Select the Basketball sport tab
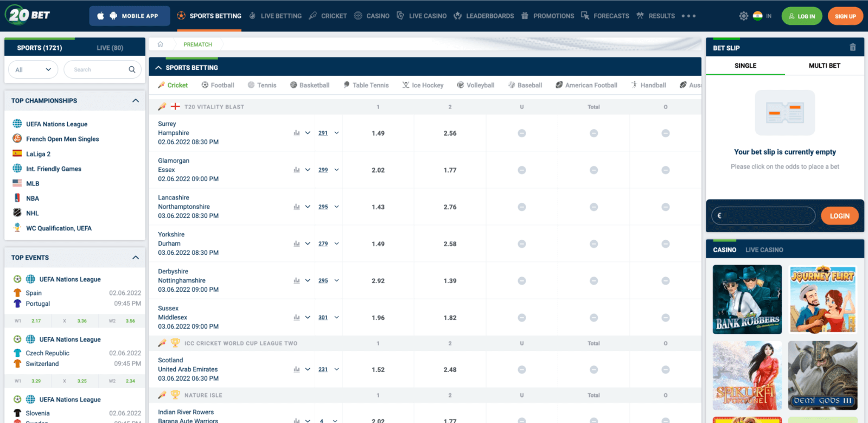This screenshot has height=423, width=868. coord(310,85)
